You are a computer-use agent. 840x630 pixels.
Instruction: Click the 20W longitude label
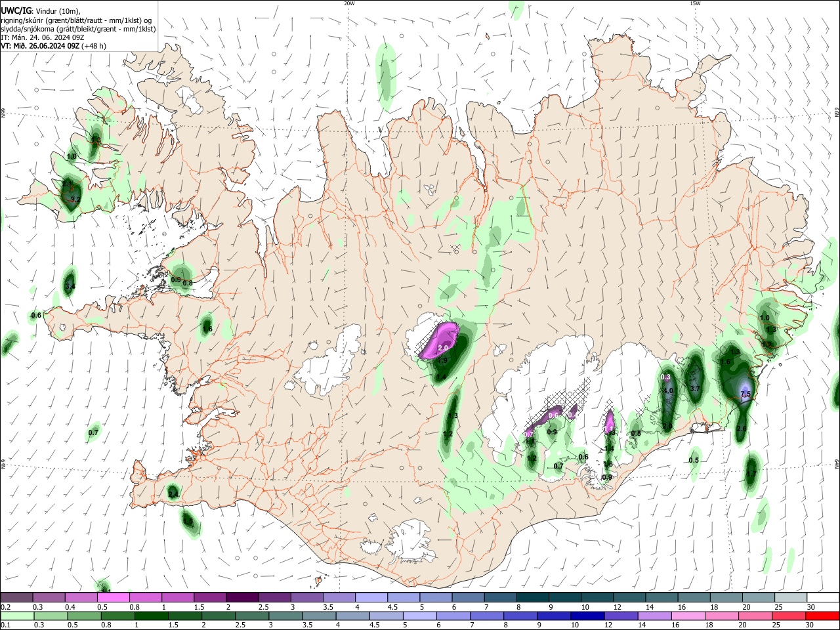[349, 3]
